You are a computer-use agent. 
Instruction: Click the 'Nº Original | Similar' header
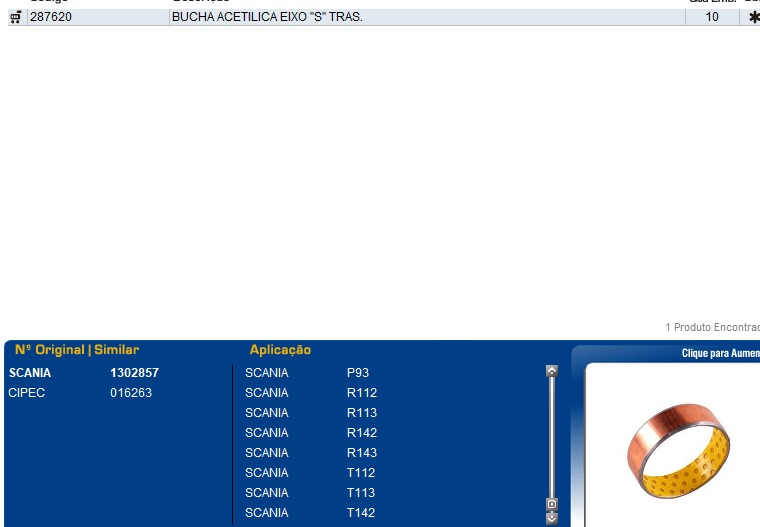point(77,350)
